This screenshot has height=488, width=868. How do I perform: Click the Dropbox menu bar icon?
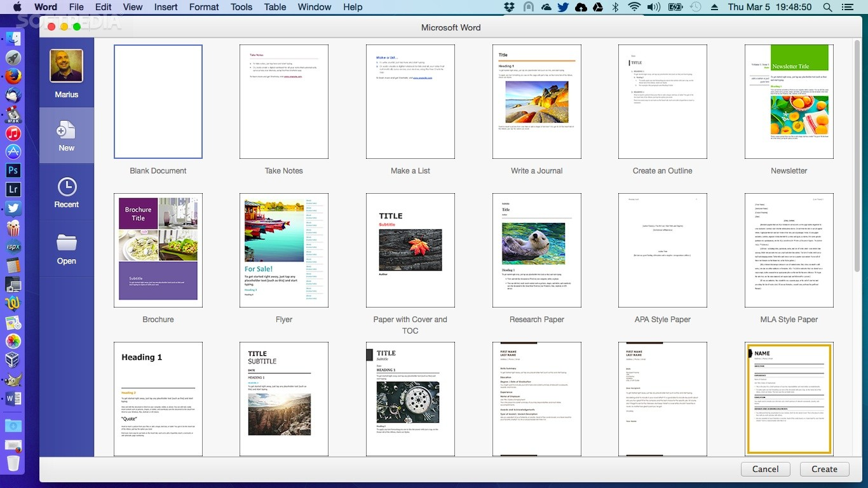tap(510, 7)
